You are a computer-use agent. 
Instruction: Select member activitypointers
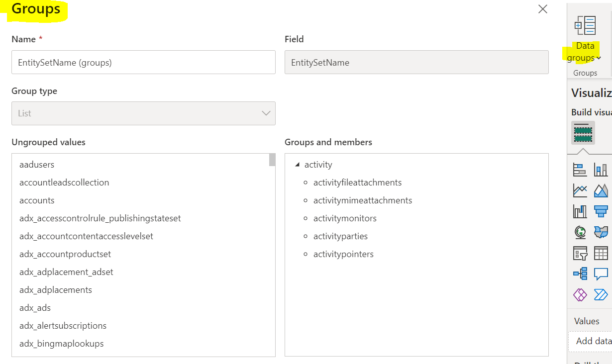343,254
